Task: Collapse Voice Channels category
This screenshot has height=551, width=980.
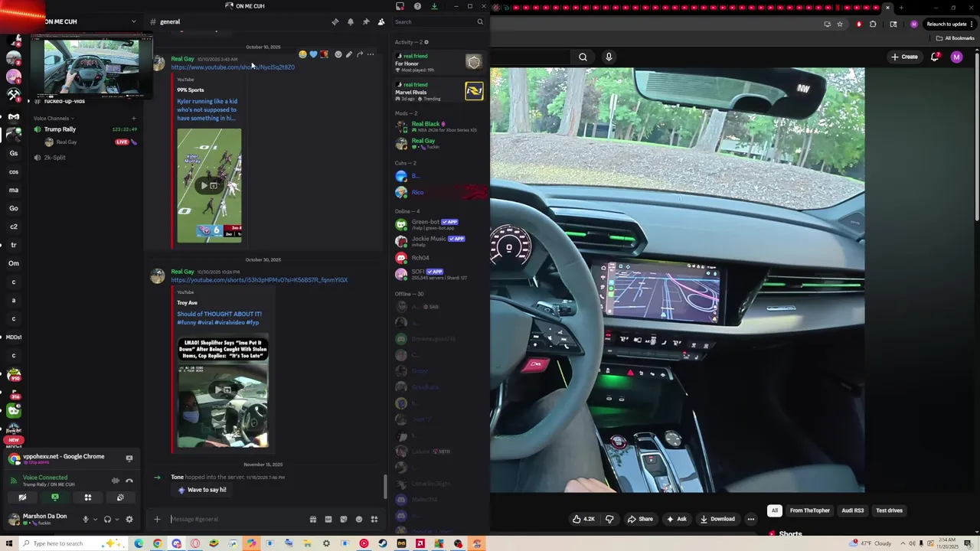Action: tap(54, 119)
